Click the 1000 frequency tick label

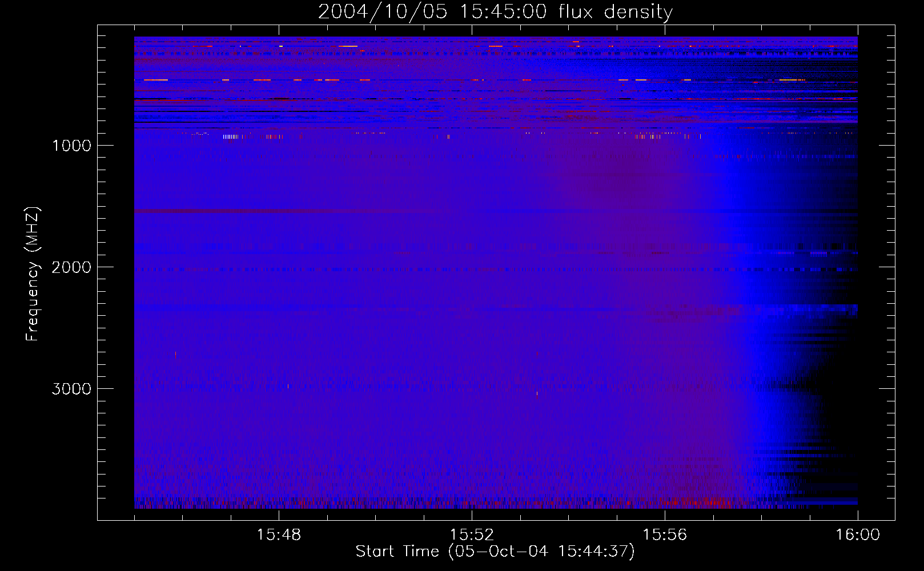pos(71,146)
